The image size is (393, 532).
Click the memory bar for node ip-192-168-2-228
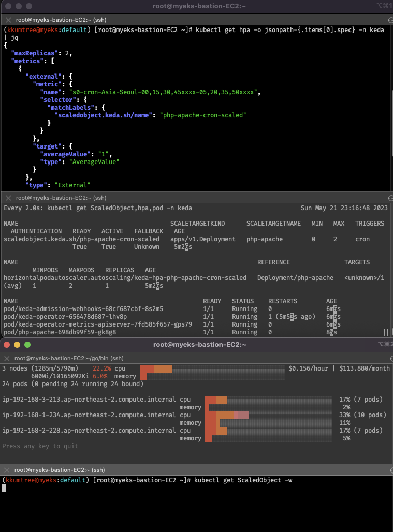[x=268, y=438]
